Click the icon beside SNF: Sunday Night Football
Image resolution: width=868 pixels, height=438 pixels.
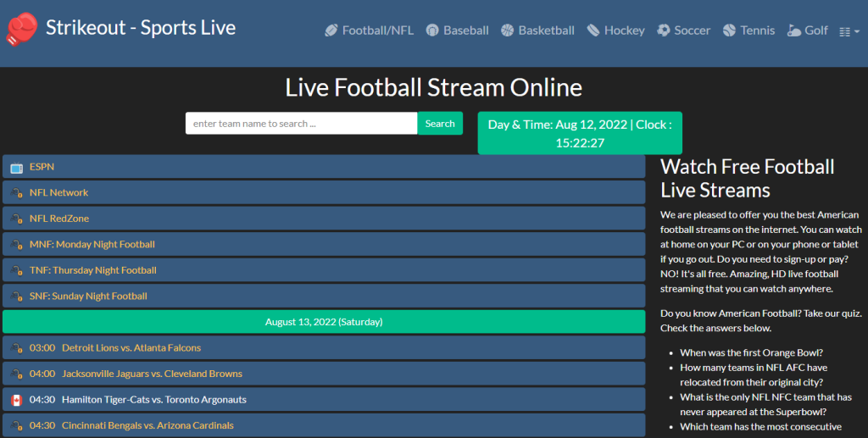click(x=17, y=297)
